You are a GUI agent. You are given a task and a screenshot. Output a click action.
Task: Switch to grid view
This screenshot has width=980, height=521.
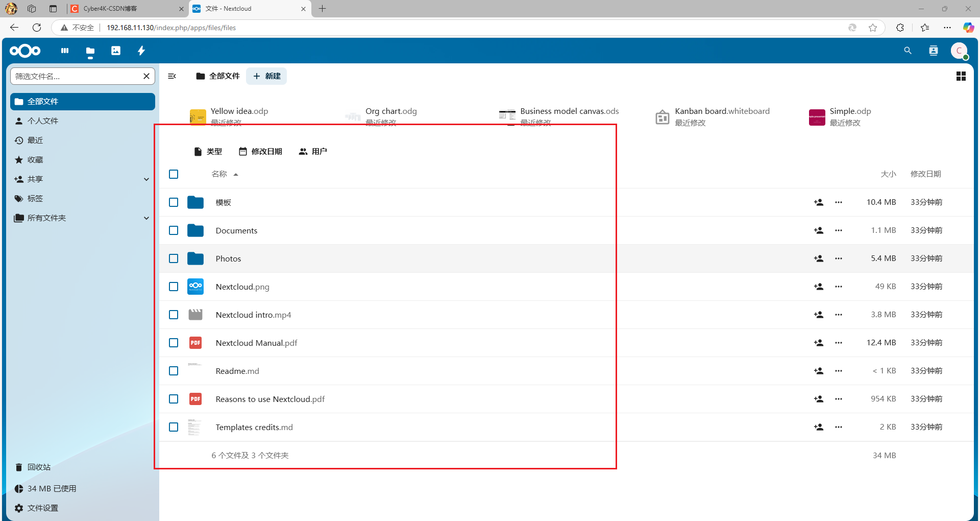coord(961,76)
